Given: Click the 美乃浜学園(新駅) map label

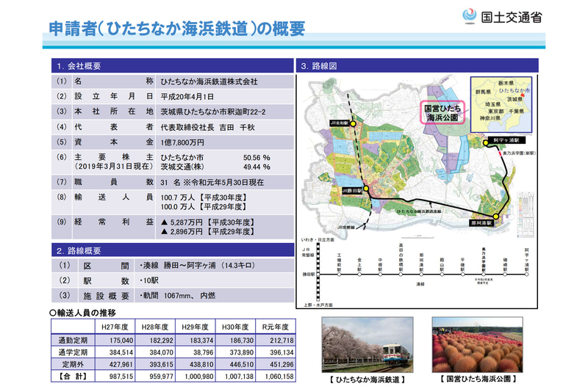Looking at the screenshot, I should (x=519, y=153).
